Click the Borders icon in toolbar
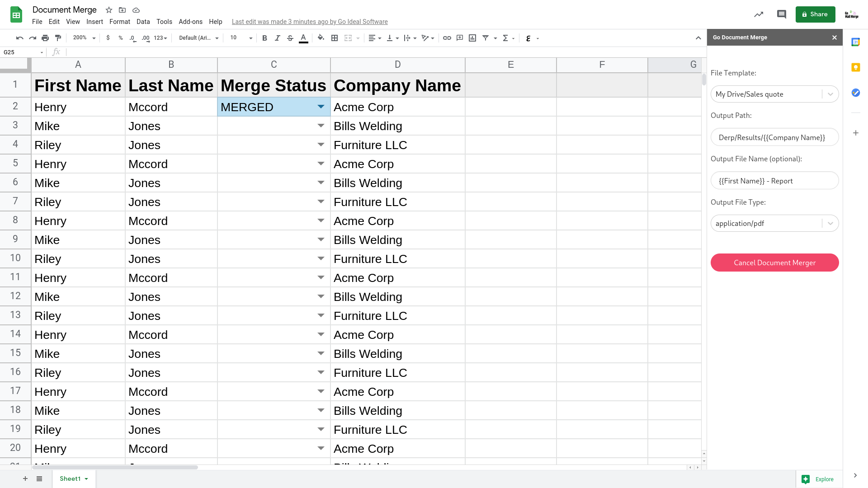 (x=335, y=38)
